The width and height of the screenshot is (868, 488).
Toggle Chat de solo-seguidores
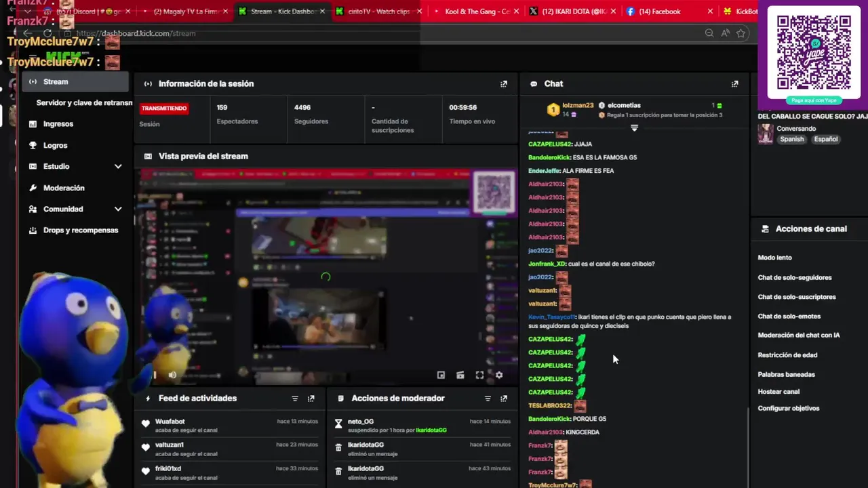(795, 277)
